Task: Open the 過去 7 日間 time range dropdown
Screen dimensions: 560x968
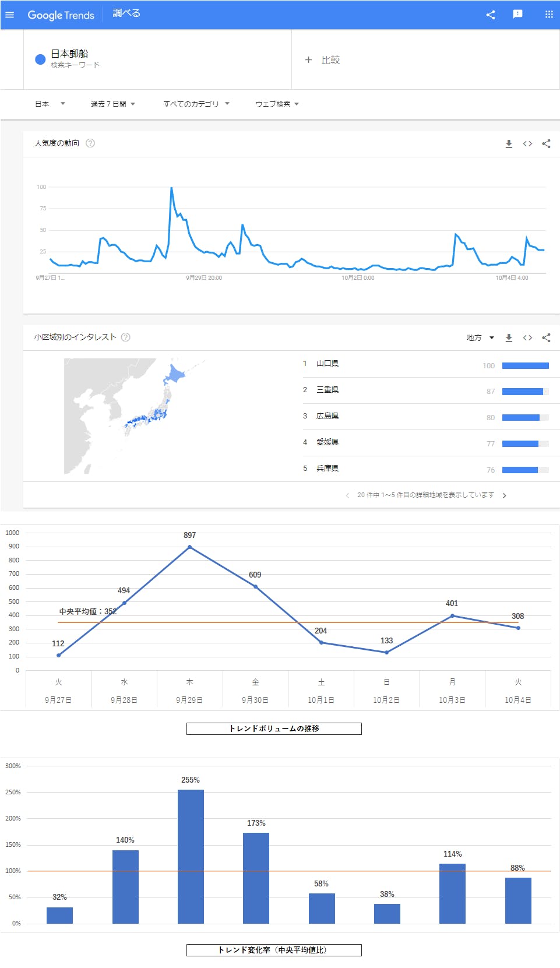Action: pyautogui.click(x=113, y=104)
